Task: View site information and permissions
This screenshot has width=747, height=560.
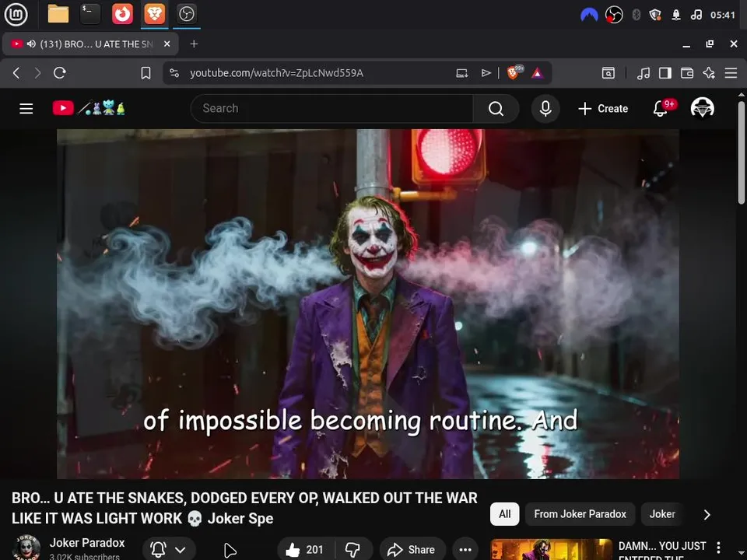Action: coord(174,73)
